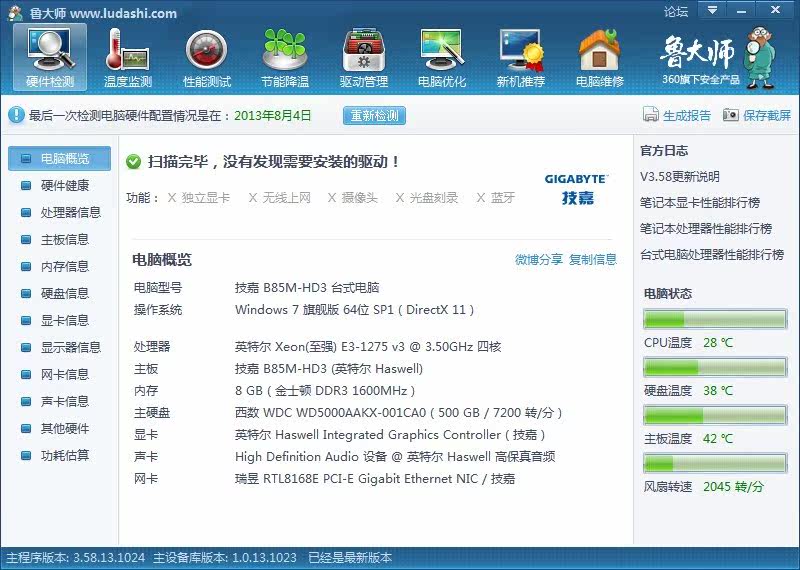
Task: Click the 重新检测 rescan button
Action: 374,116
